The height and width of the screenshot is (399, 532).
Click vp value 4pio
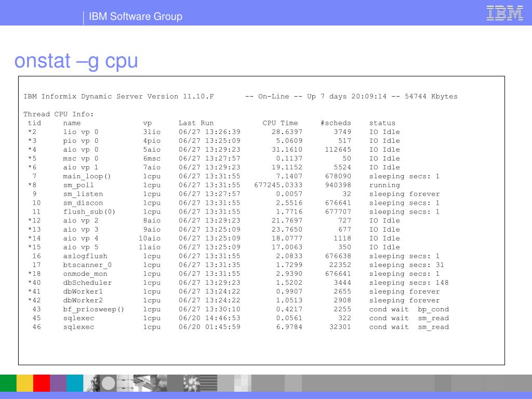(152, 141)
